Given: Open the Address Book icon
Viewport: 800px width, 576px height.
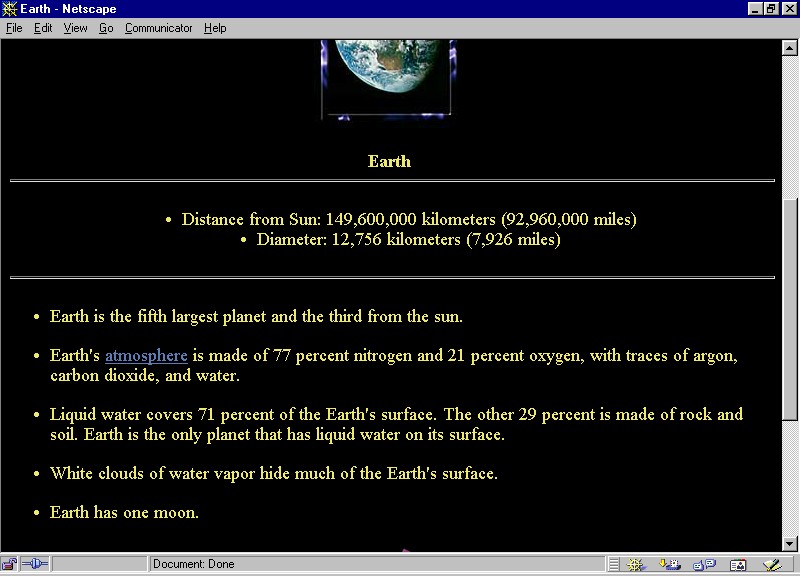Looking at the screenshot, I should [737, 564].
